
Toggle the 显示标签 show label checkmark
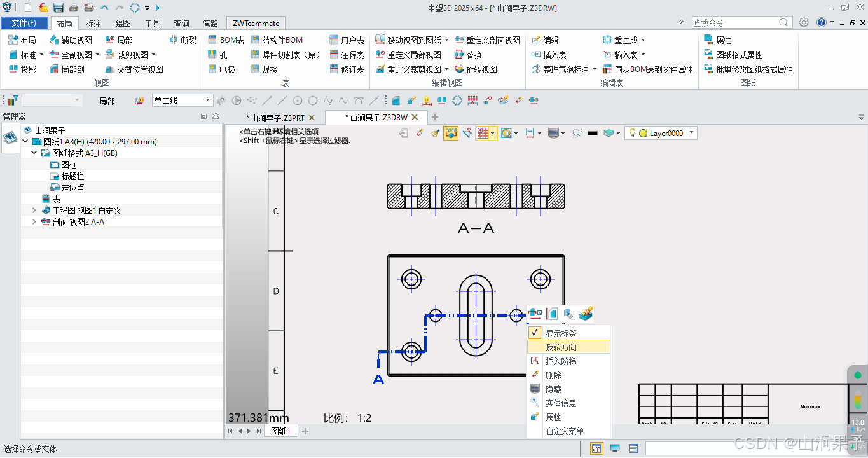(535, 333)
